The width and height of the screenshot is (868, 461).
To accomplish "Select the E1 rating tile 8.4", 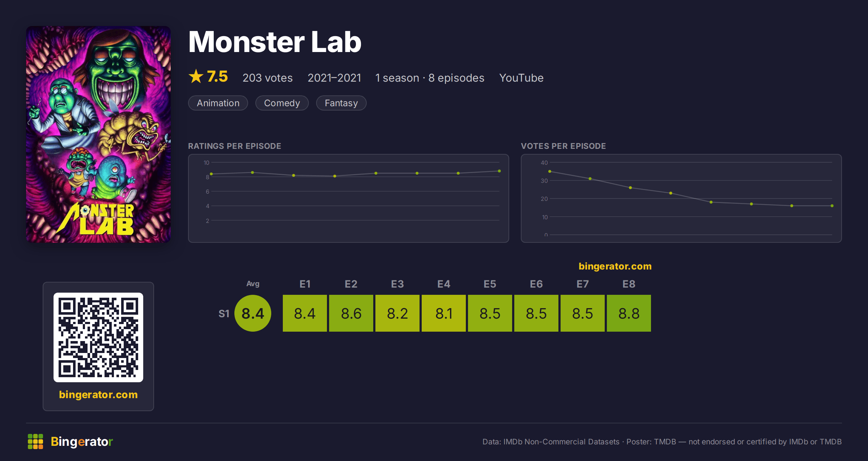I will (x=305, y=313).
